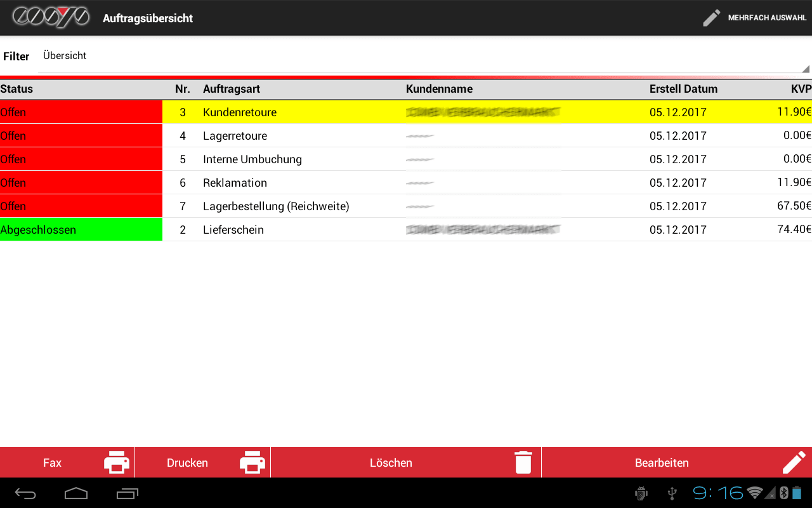
Task: Click the Auftragsübersicht title
Action: (x=148, y=18)
